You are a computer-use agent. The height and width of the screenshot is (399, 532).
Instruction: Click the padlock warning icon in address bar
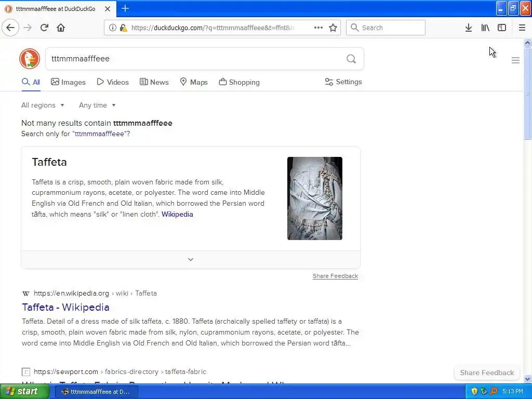(x=124, y=28)
